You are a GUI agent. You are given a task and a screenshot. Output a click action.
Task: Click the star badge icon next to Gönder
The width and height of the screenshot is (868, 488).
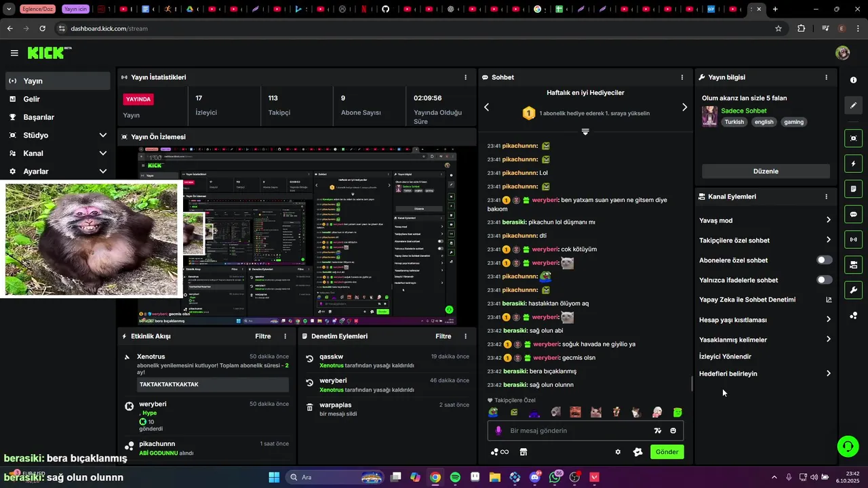pyautogui.click(x=637, y=452)
